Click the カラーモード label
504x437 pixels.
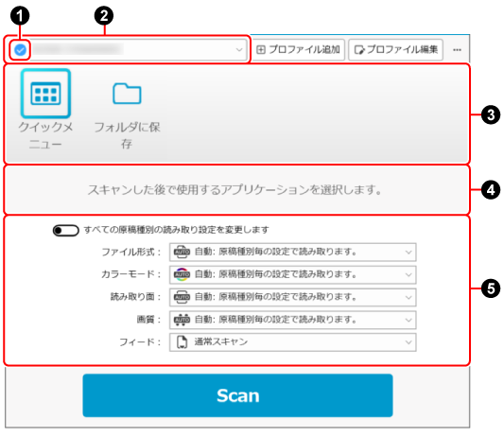131,274
